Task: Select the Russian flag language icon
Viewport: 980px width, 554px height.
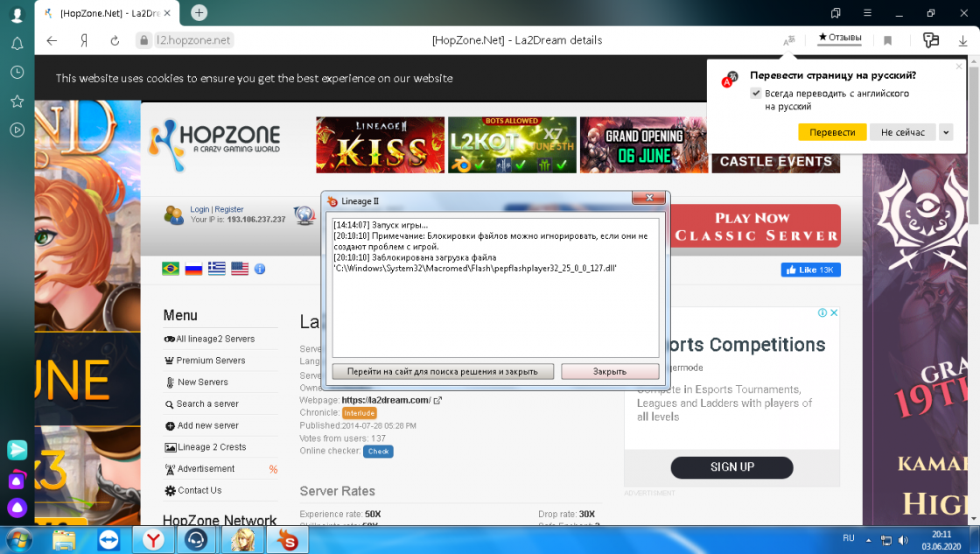Action: pyautogui.click(x=193, y=269)
